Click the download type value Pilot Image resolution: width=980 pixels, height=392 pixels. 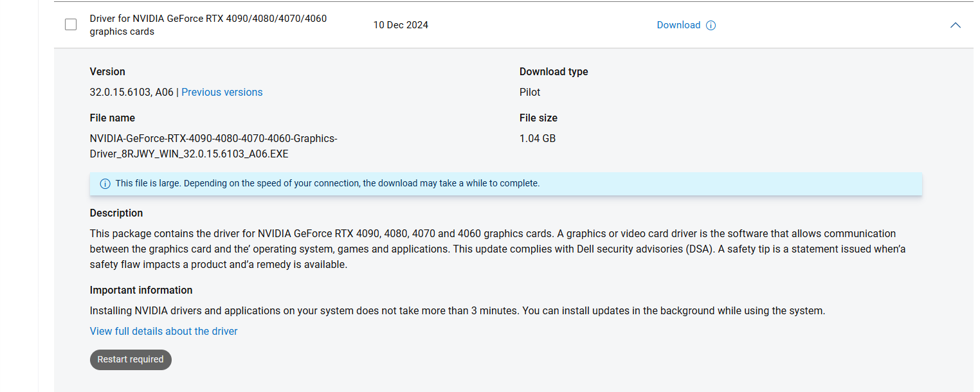click(530, 92)
